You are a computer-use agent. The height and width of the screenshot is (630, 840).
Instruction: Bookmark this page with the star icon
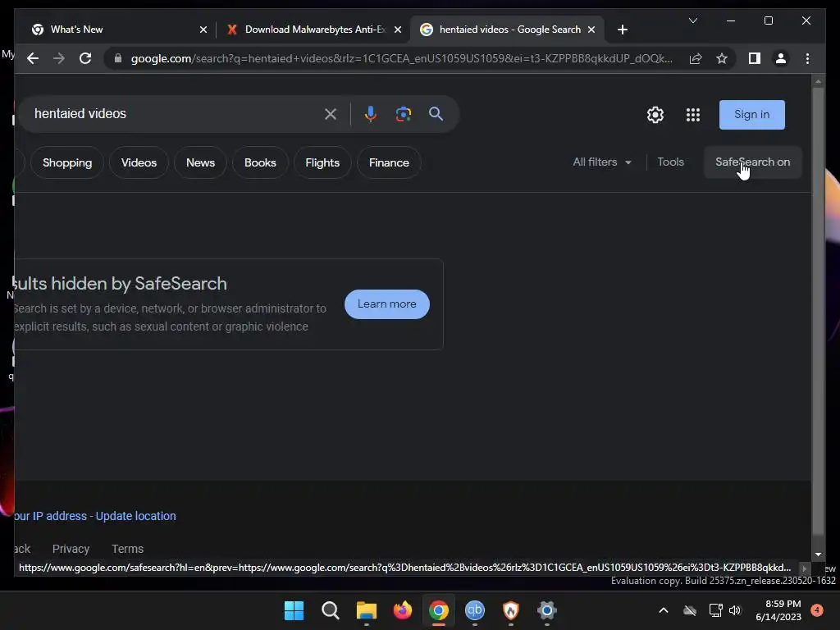(722, 58)
